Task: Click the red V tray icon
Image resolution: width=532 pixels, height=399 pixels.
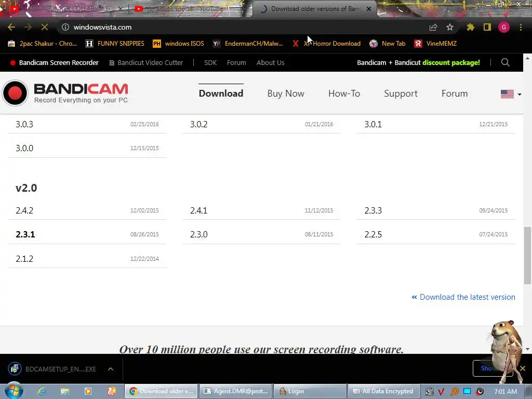Action: 441,392
